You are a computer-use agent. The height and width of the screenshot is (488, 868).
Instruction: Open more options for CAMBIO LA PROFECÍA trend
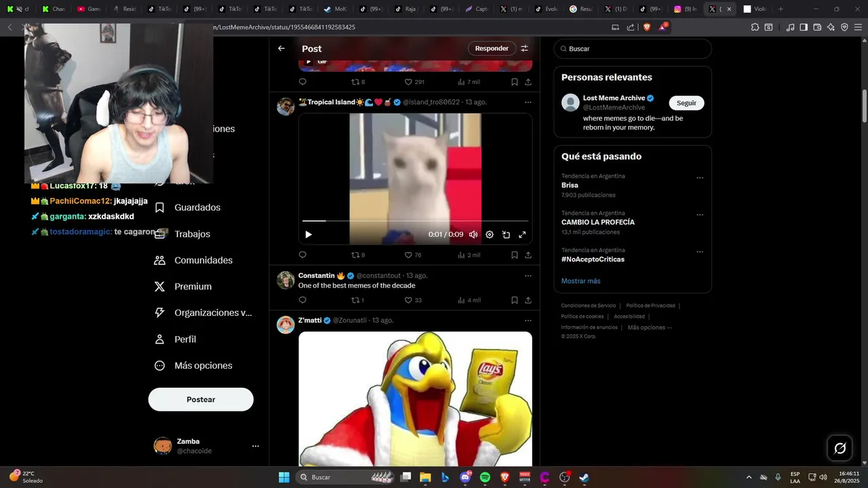(x=700, y=215)
